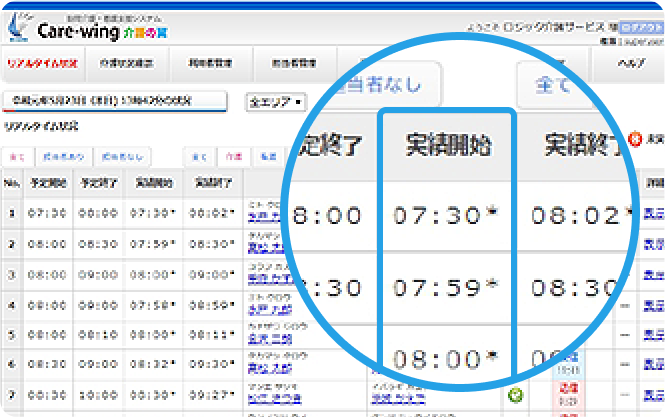Click the small 予定終了 column header
666x418 pixels.
(99, 184)
